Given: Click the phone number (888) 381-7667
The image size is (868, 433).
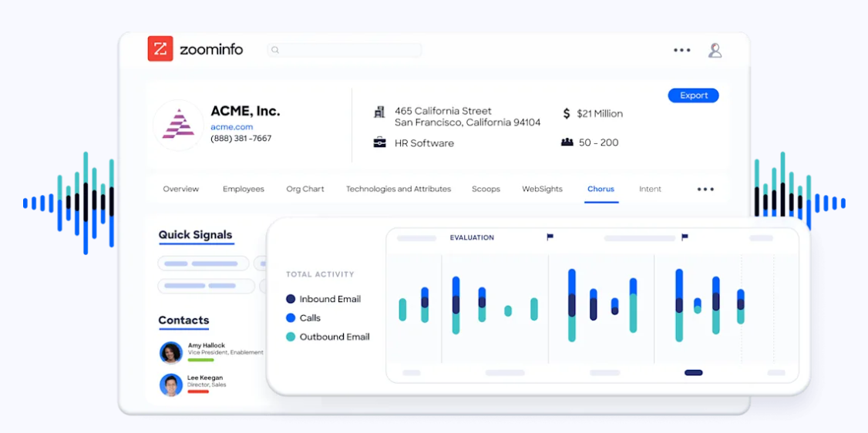Looking at the screenshot, I should point(241,138).
